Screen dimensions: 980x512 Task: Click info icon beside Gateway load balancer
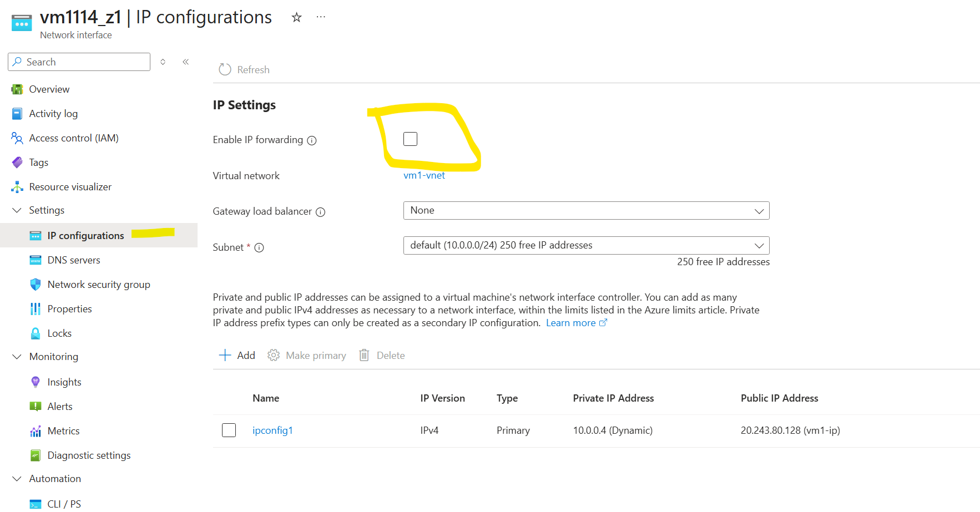(x=321, y=212)
